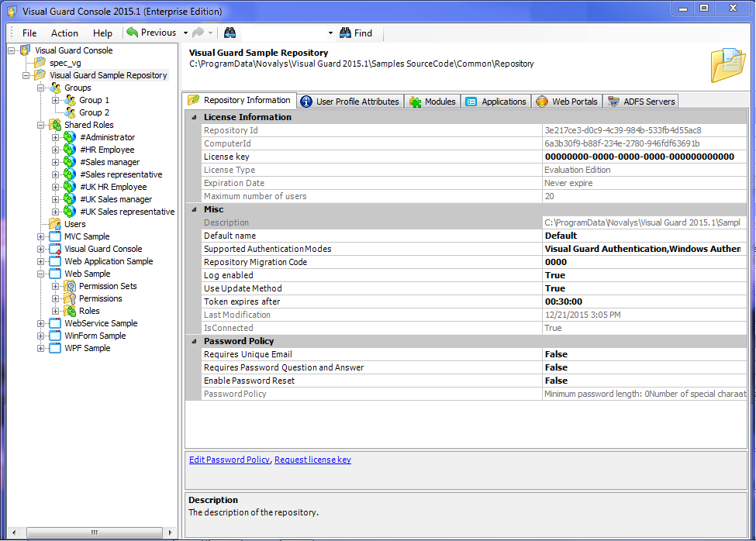Click the WPF Sample application icon
The height and width of the screenshot is (541, 756).
coord(55,348)
